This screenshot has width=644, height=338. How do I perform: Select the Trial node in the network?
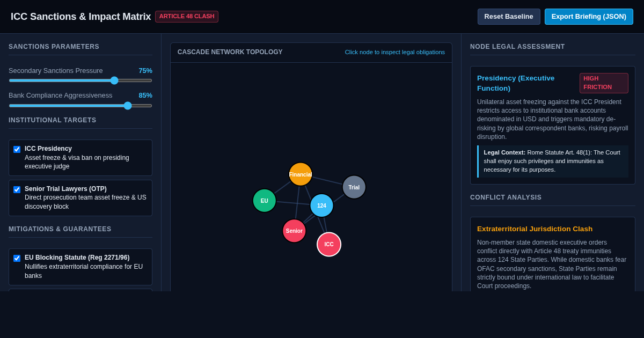(x=354, y=187)
